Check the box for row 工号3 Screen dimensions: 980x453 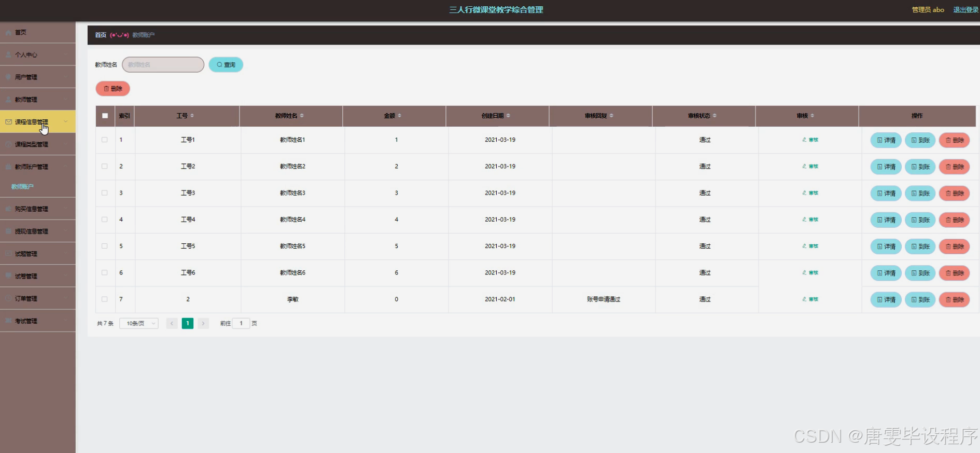105,193
